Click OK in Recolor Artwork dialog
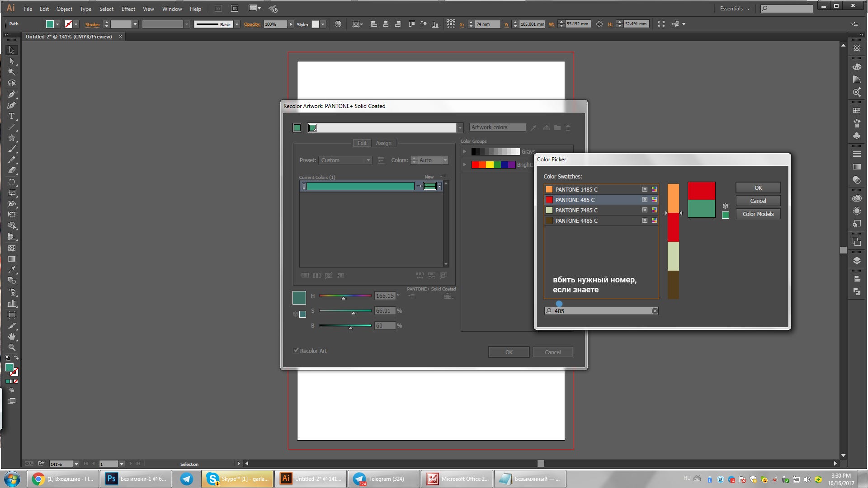 coord(509,352)
